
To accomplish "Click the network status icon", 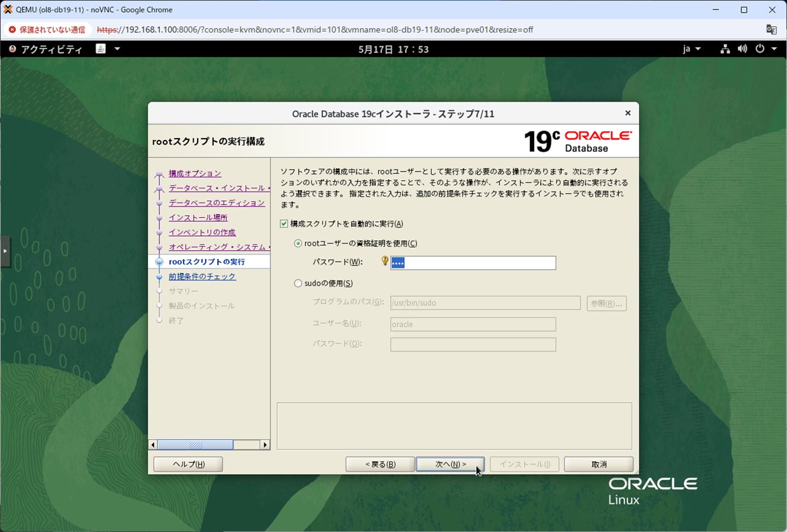I will (x=724, y=48).
